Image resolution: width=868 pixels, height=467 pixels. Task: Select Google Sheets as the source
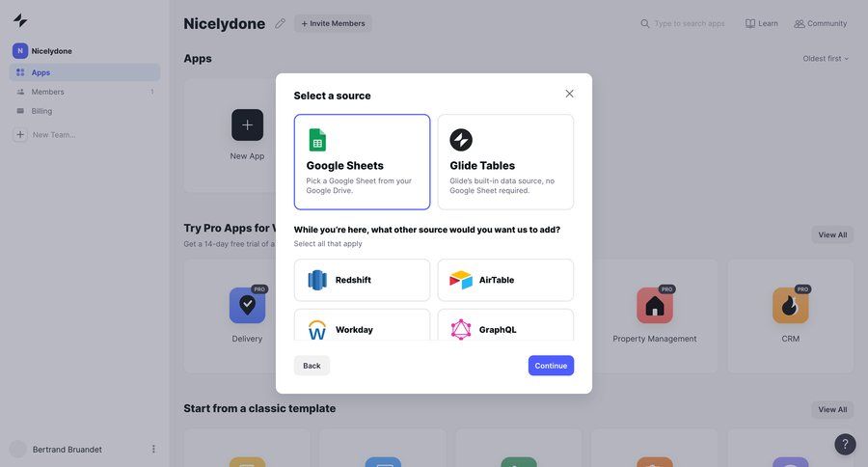tap(362, 162)
